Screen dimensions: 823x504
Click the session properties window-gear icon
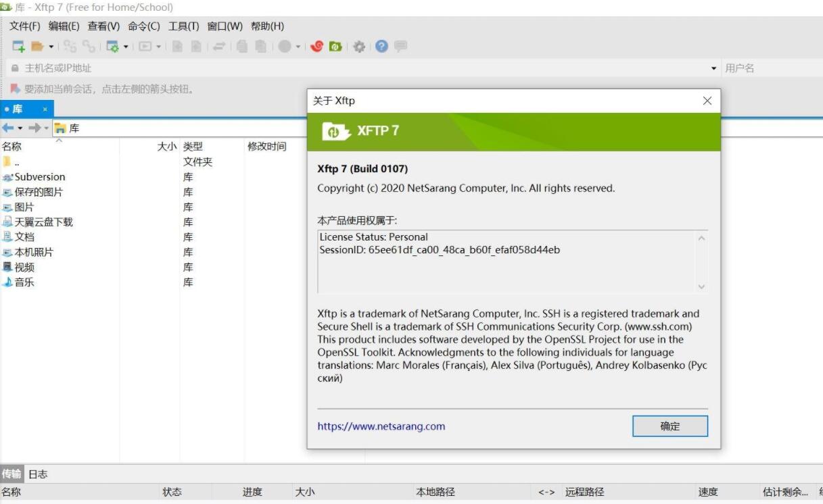coord(112,47)
